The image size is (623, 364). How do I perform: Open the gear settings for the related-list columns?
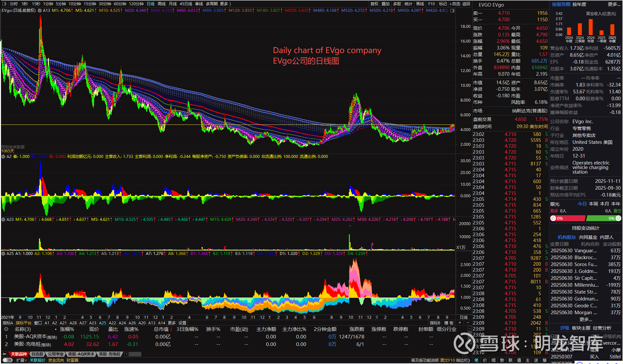tap(6, 329)
